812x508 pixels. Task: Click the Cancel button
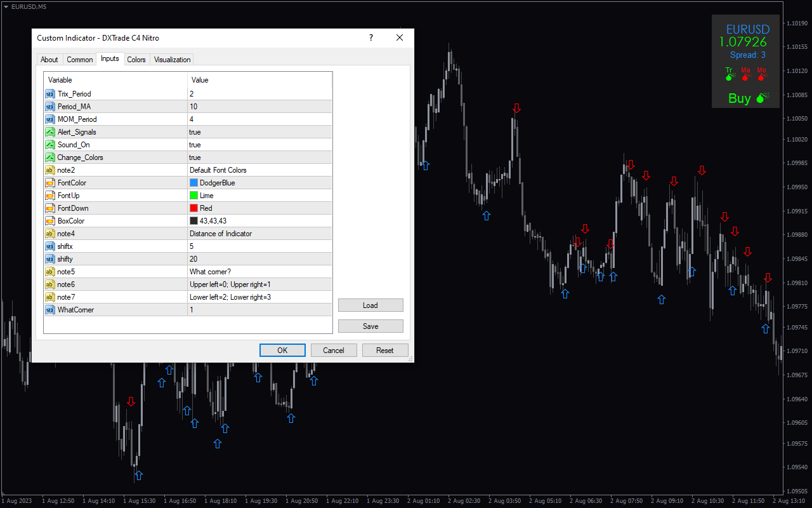click(x=334, y=351)
